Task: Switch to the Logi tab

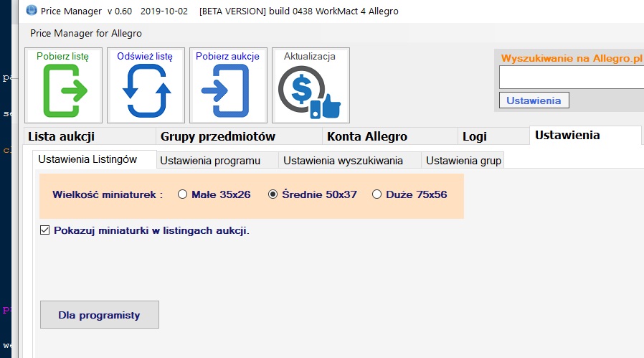Action: 493,136
